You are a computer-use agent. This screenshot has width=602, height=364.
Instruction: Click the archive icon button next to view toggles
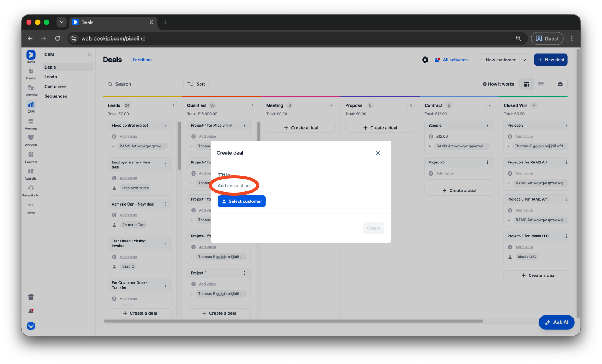click(560, 84)
